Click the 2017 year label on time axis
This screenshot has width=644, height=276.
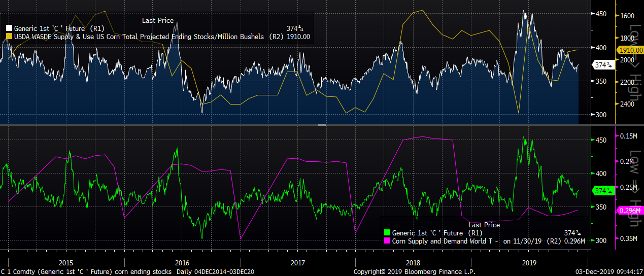297,263
